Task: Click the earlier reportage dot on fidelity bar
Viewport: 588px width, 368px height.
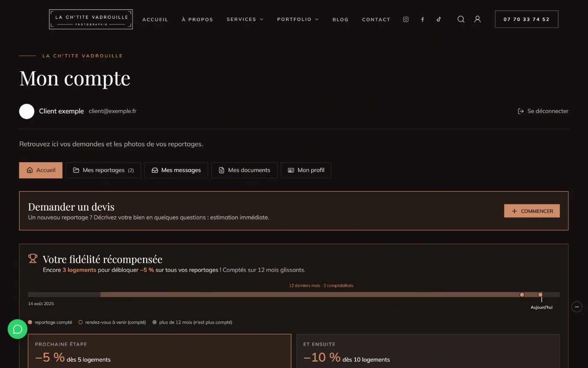Action: click(522, 294)
